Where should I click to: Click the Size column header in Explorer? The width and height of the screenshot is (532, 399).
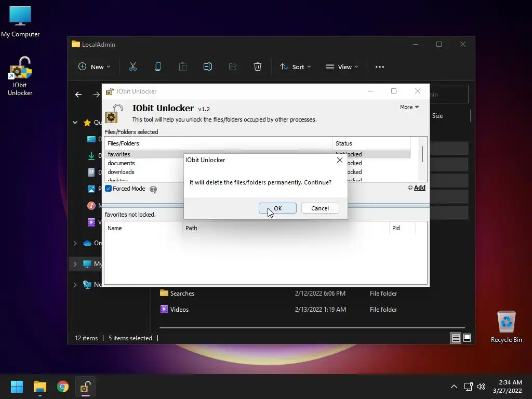437,116
